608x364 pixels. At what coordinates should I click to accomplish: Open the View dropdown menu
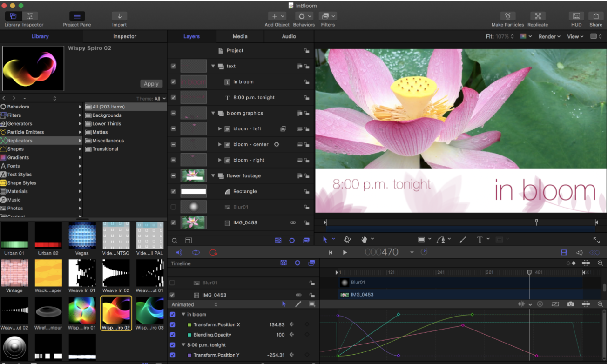tap(575, 36)
